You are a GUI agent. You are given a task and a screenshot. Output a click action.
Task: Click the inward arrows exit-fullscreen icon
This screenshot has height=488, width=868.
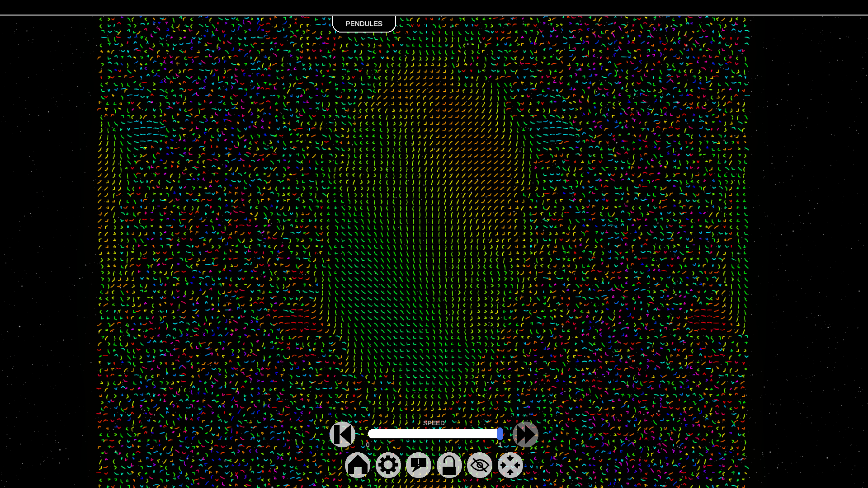pyautogui.click(x=510, y=465)
